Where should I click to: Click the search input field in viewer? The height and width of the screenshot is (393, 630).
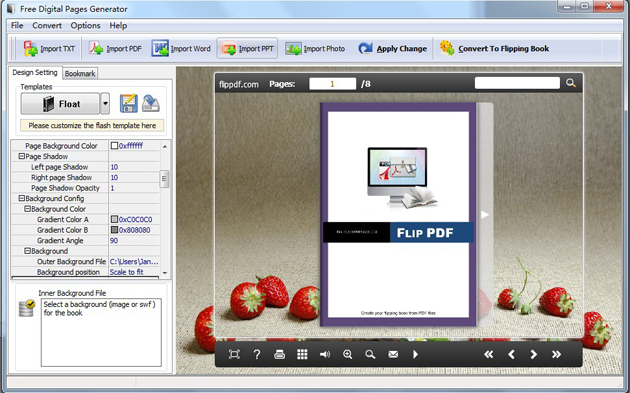pyautogui.click(x=517, y=83)
